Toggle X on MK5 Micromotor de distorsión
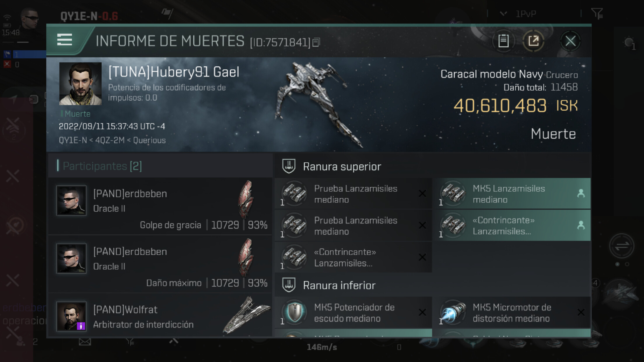Screen dimensions: 644x362 tap(581, 312)
